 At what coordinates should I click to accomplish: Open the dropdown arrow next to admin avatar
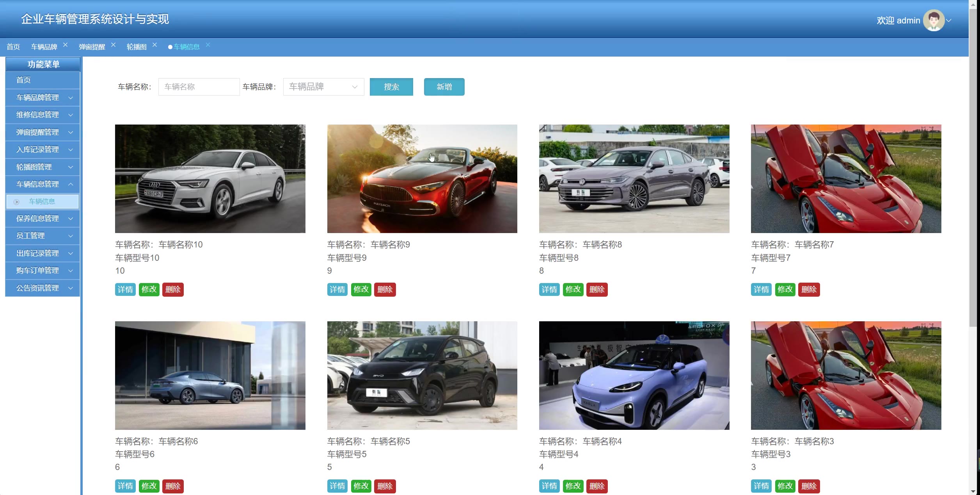[x=949, y=21]
